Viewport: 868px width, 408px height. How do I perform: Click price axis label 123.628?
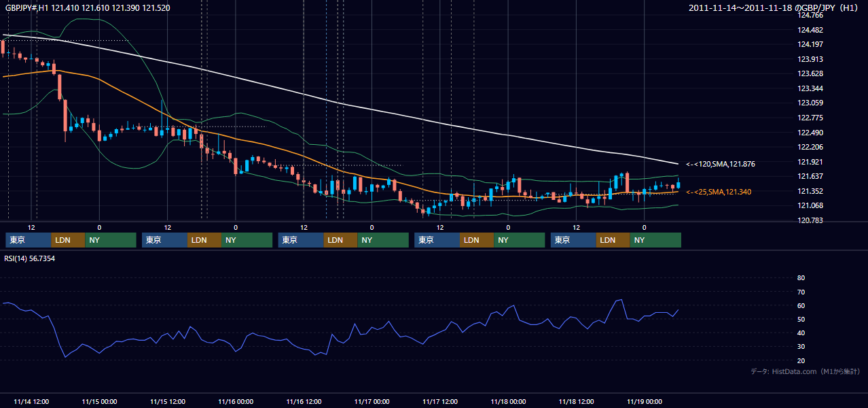pyautogui.click(x=810, y=73)
